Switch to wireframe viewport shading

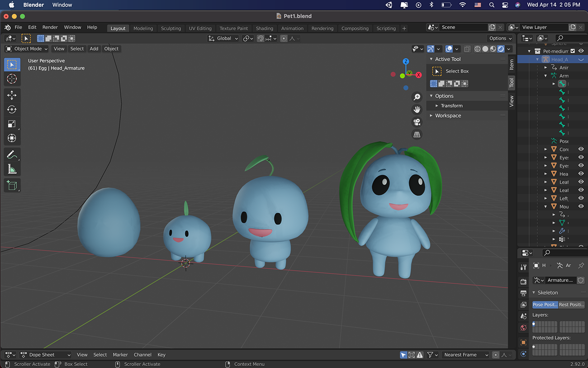477,49
